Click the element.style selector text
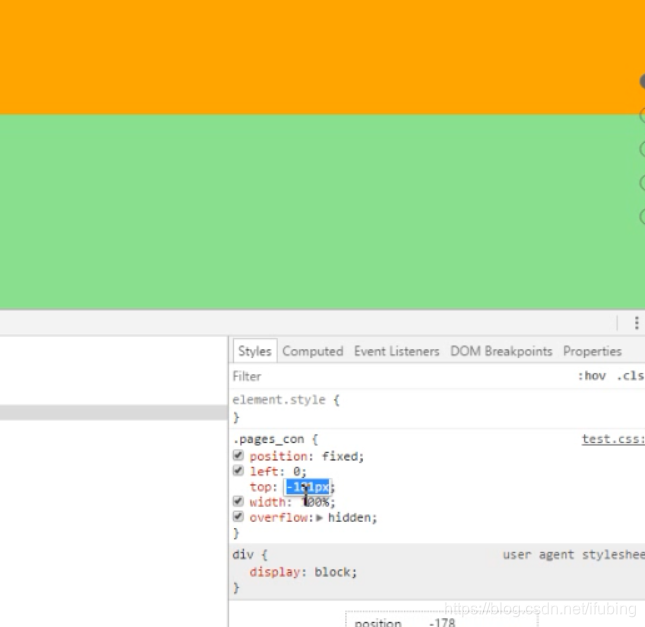This screenshot has width=645, height=627. click(279, 400)
